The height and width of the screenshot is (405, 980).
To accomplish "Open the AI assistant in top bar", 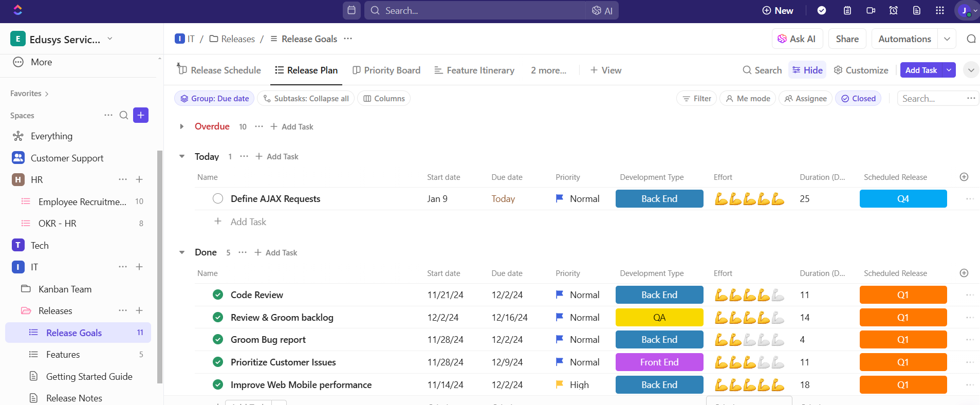I will [602, 10].
